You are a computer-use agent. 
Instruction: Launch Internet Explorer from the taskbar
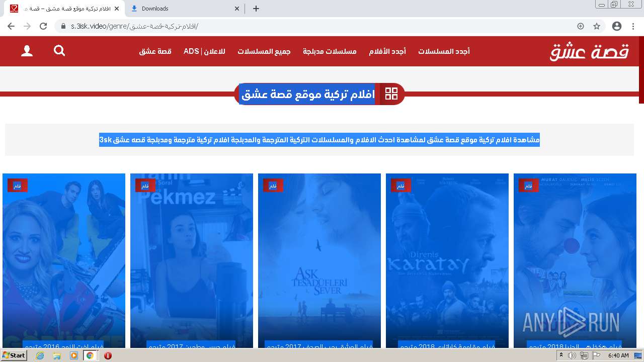pos(40,355)
